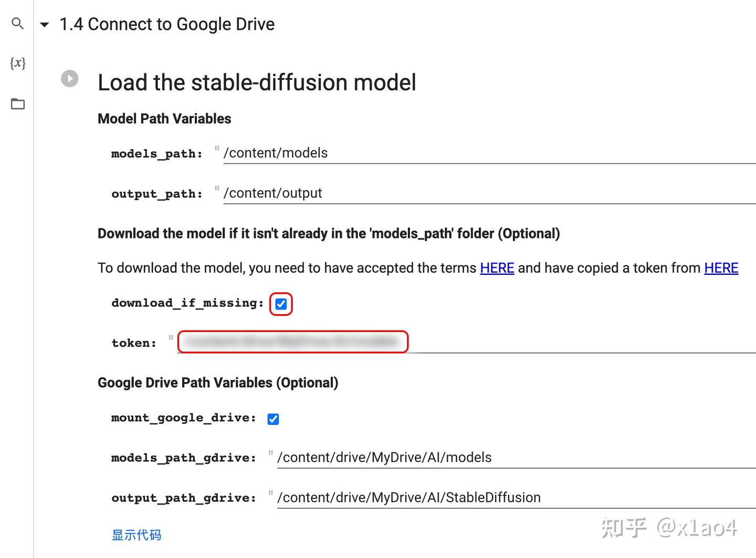The image size is (756, 558).
Task: Run the Load stable-diffusion model cell
Action: pos(70,79)
